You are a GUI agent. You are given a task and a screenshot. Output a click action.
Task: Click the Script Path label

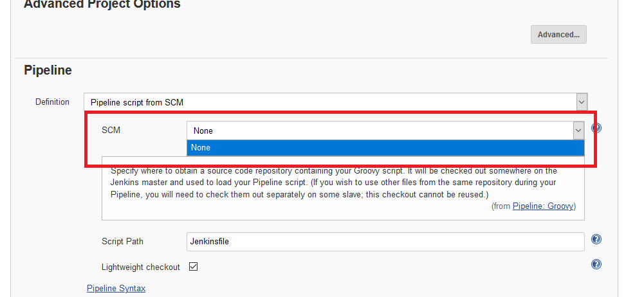pyautogui.click(x=122, y=242)
